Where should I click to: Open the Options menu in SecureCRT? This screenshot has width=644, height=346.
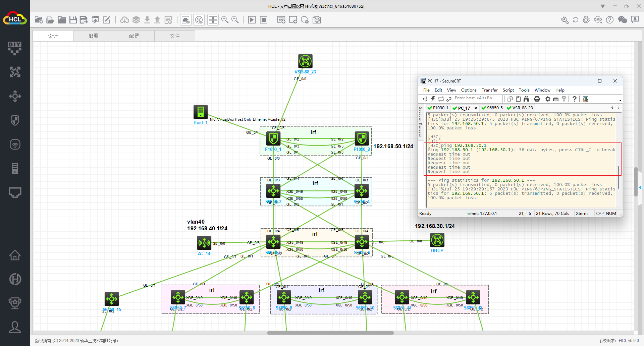469,90
